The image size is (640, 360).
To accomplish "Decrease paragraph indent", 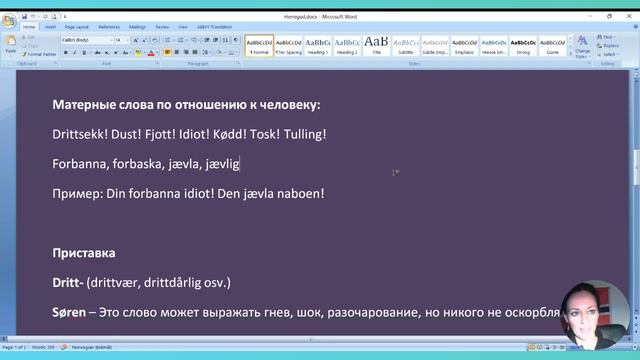I will [x=207, y=40].
